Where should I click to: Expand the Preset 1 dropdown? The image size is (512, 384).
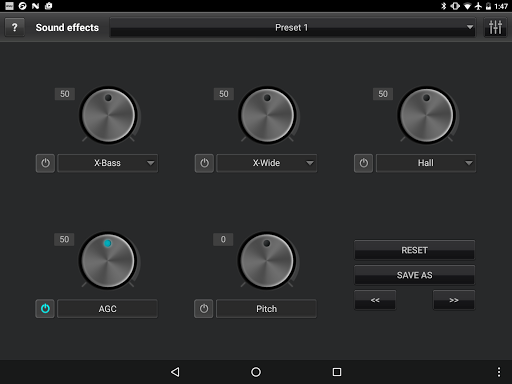[292, 27]
